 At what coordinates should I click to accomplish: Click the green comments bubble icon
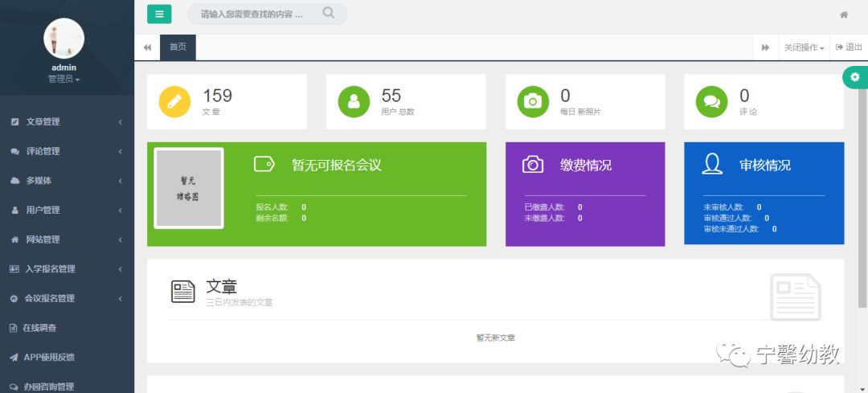coord(711,101)
